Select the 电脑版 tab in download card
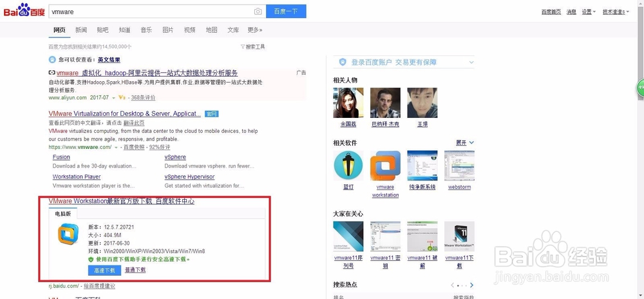 63,213
